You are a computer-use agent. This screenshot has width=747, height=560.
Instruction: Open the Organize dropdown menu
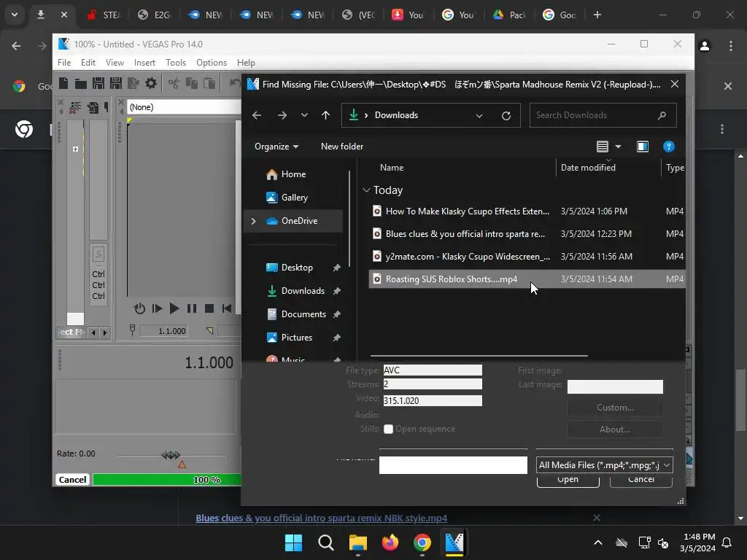pyautogui.click(x=276, y=147)
